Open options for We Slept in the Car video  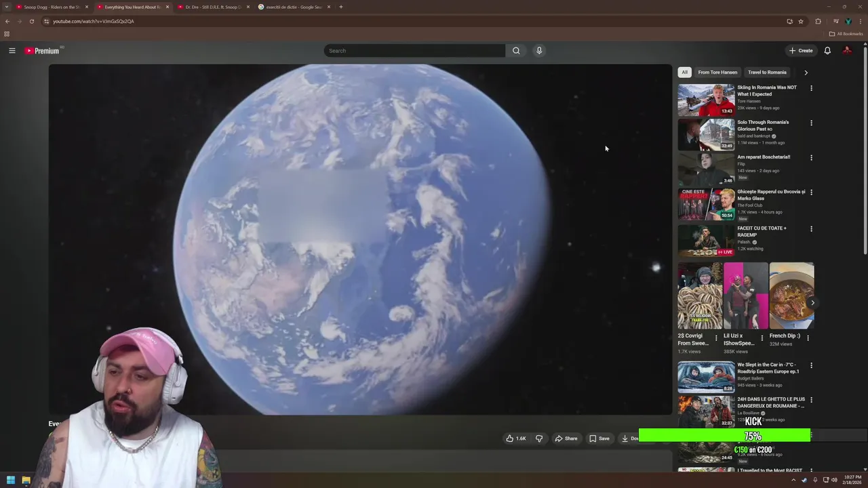click(x=811, y=366)
